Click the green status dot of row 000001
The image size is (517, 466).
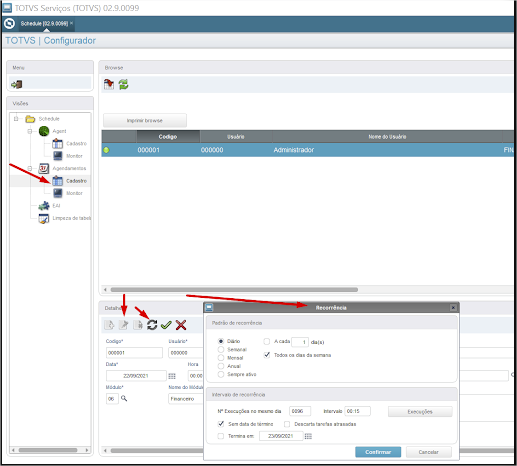click(106, 150)
